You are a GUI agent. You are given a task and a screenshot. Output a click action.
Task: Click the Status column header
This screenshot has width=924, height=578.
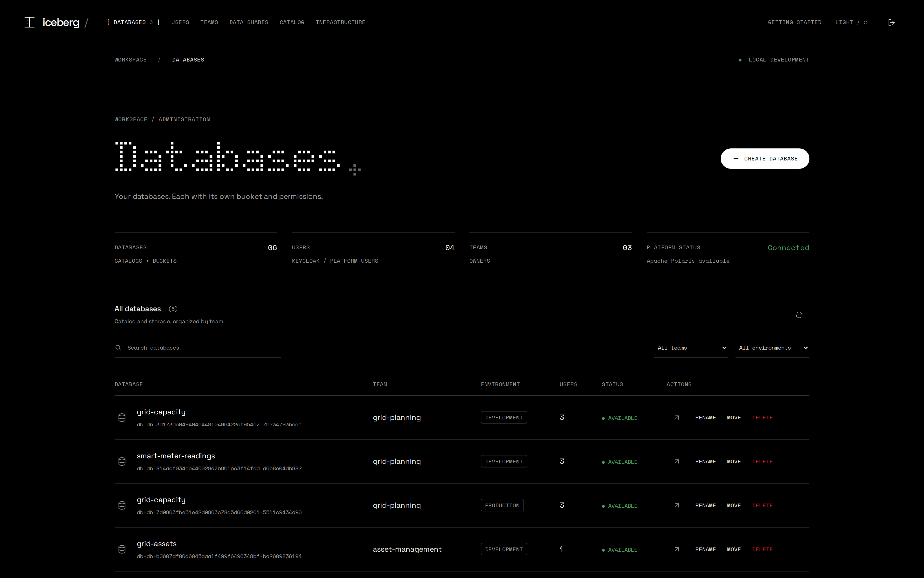coord(612,384)
